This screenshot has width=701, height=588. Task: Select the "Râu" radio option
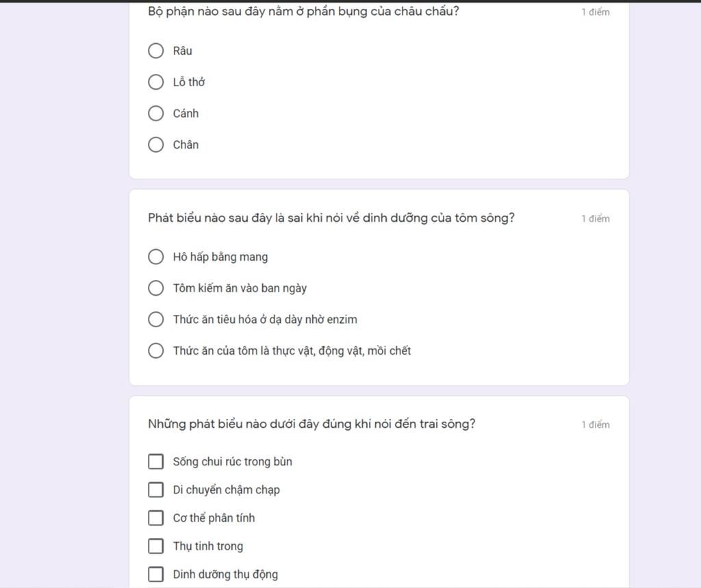[155, 51]
